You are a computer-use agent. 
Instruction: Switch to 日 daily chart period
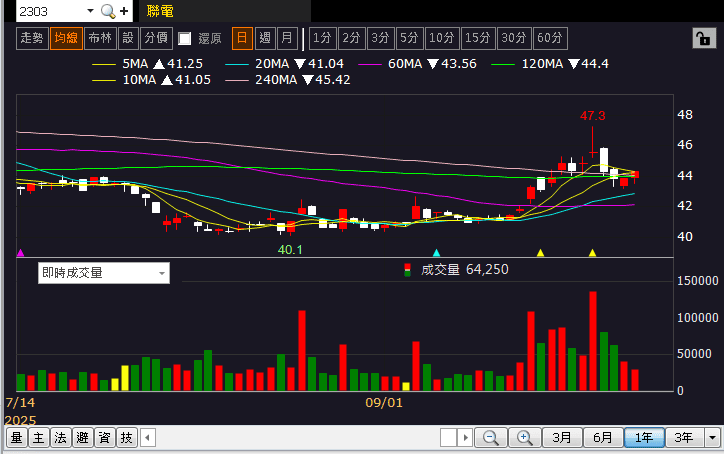pyautogui.click(x=242, y=39)
